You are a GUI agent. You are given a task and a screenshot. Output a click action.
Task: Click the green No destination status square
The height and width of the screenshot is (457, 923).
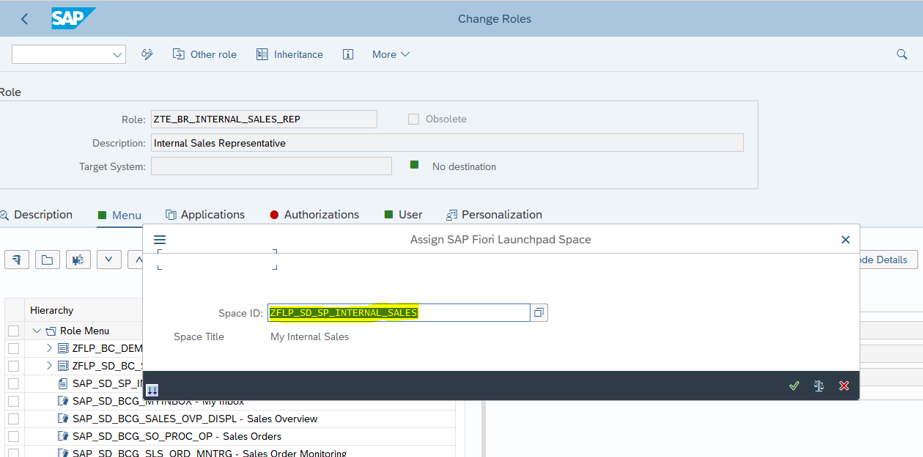click(414, 165)
